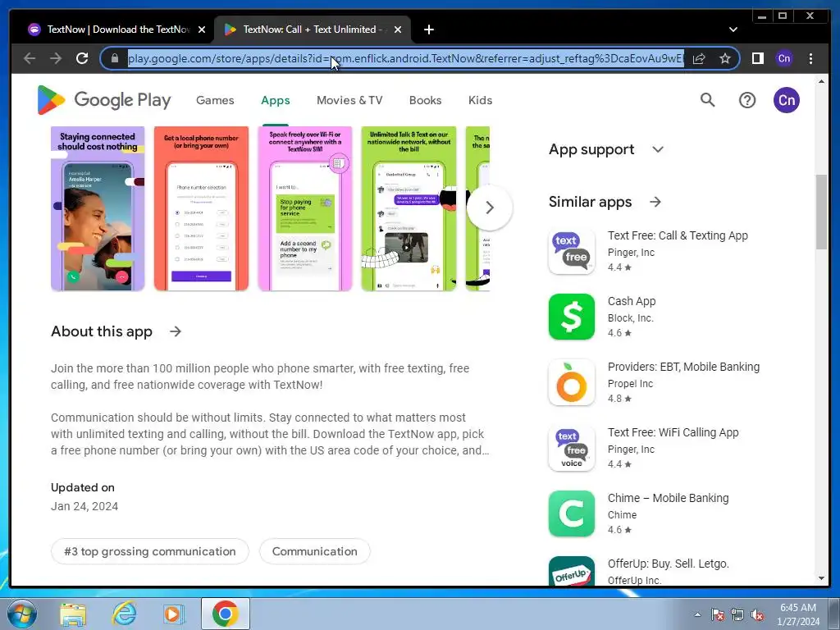Open the Providers: EBT, Mobile Banking link
Image resolution: width=840 pixels, height=630 pixels.
[683, 367]
